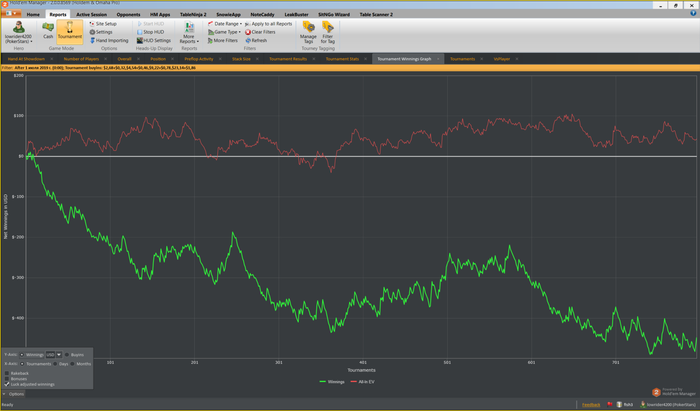Image resolution: width=700 pixels, height=411 pixels.
Task: Click the Start HUD button
Action: coord(150,24)
